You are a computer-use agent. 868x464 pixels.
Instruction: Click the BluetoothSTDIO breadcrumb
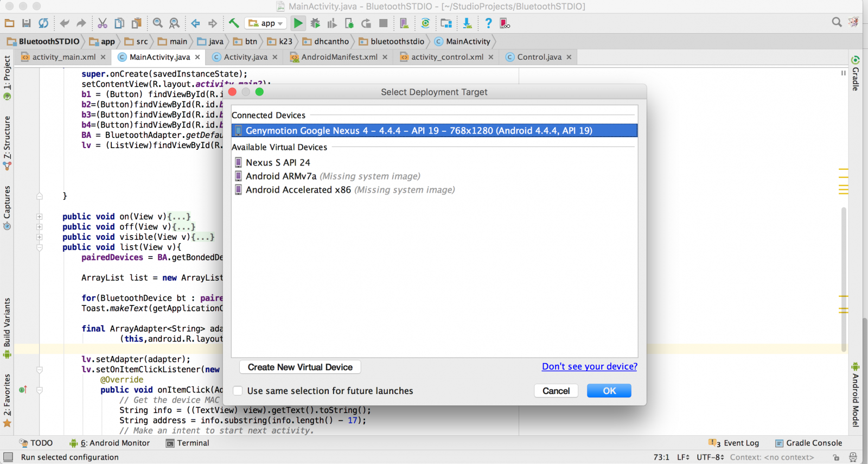click(x=43, y=41)
